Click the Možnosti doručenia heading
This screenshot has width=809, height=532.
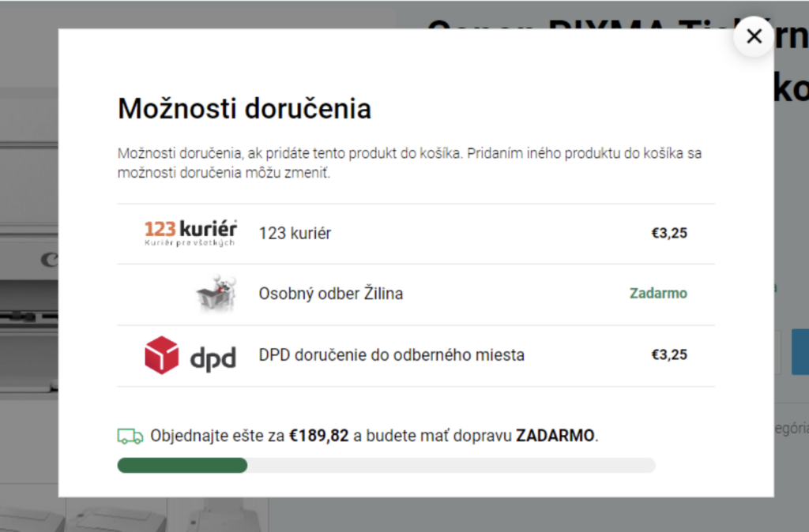[x=245, y=109]
